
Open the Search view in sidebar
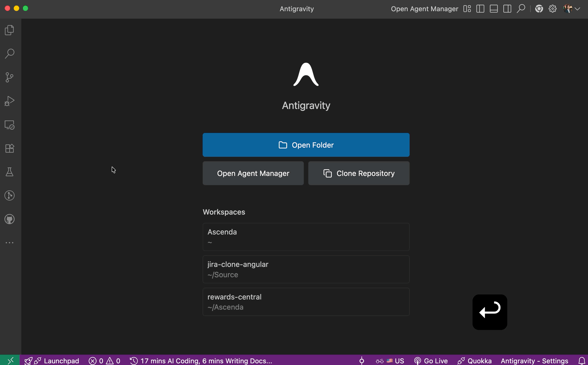pos(10,54)
